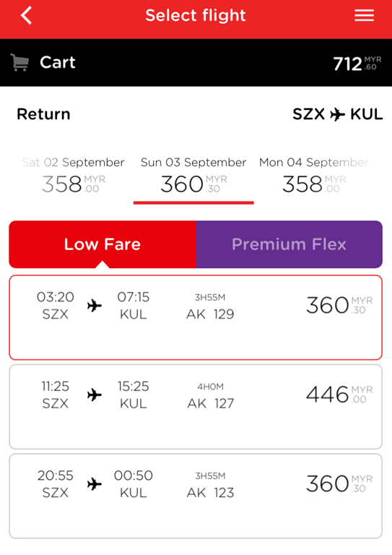This screenshot has width=392, height=555.
Task: Select the 20:55 flight AK 123
Action: click(x=196, y=496)
